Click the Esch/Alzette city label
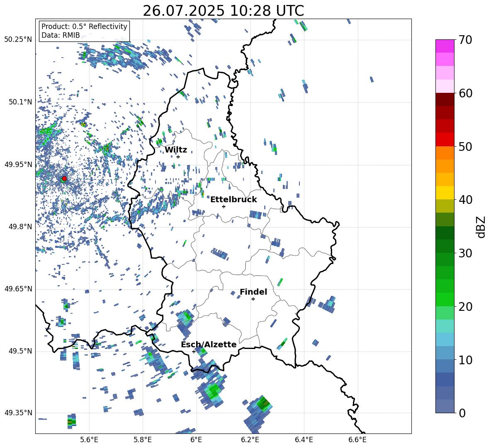 tap(209, 344)
